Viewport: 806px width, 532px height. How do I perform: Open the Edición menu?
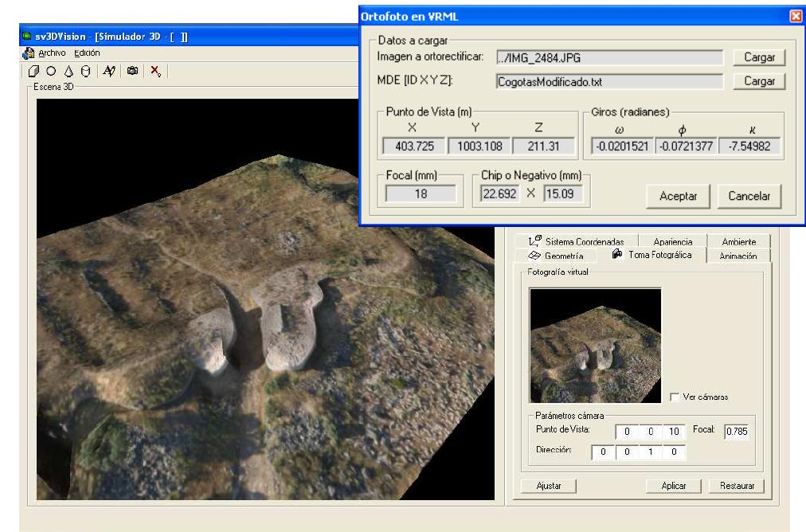tap(87, 53)
